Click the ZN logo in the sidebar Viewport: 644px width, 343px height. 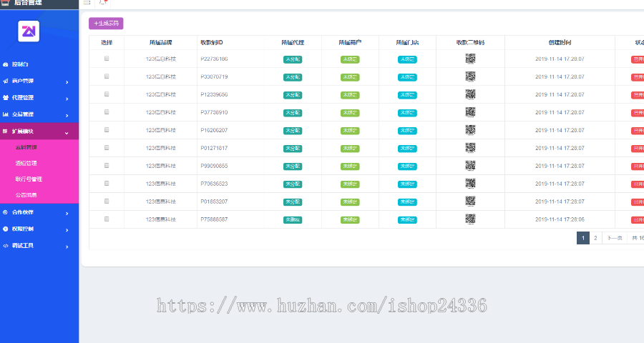coord(29,31)
